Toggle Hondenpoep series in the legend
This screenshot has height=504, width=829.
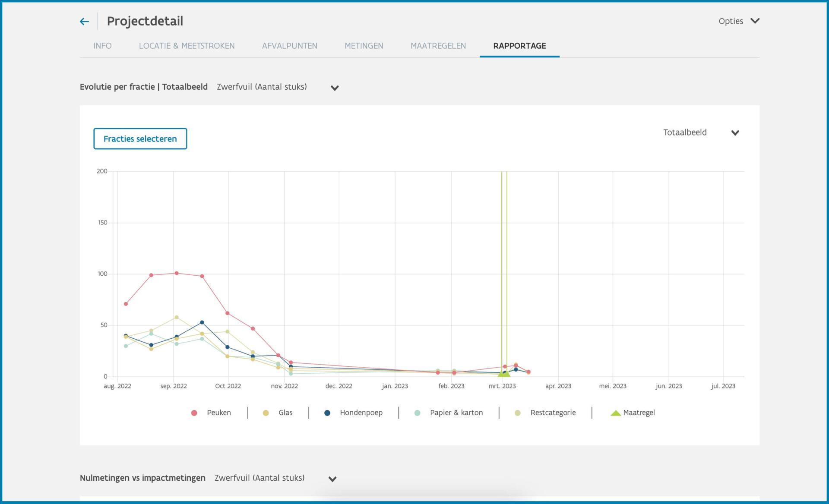tap(353, 413)
